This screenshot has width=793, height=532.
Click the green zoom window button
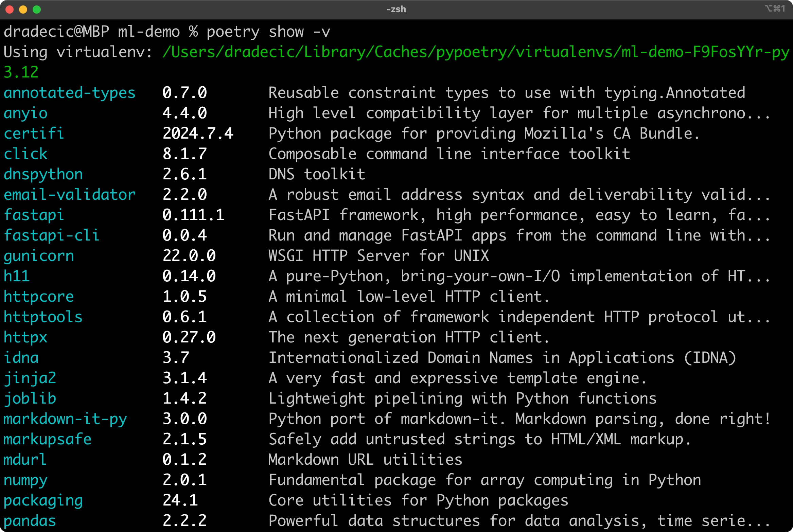[37, 10]
